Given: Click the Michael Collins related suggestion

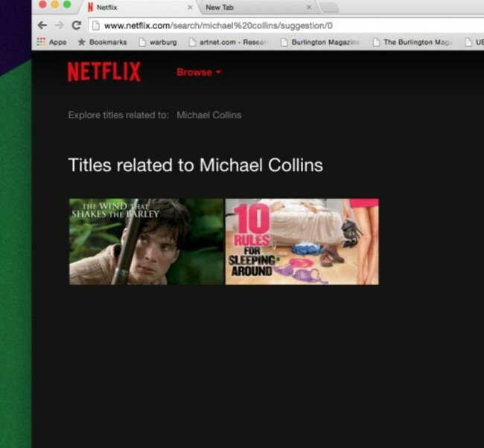Looking at the screenshot, I should pyautogui.click(x=209, y=115).
